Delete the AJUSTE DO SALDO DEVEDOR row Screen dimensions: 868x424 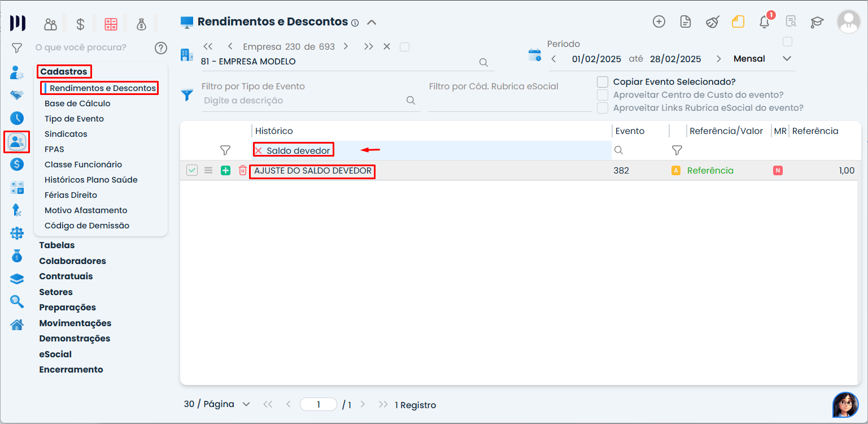click(x=242, y=170)
